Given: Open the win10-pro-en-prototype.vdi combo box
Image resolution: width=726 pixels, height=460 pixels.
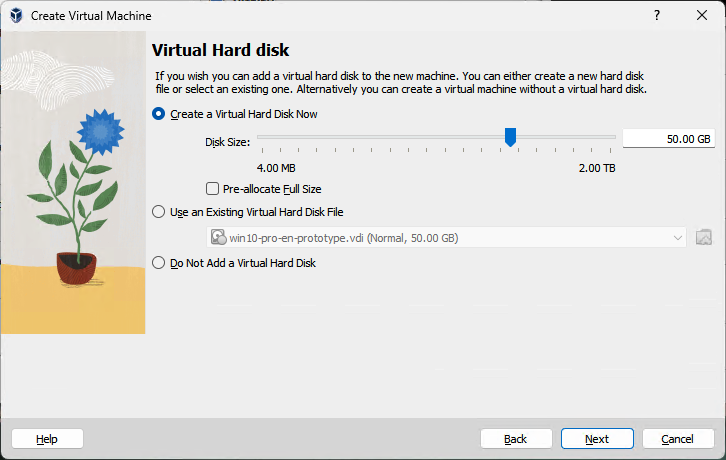Looking at the screenshot, I should click(x=440, y=238).
